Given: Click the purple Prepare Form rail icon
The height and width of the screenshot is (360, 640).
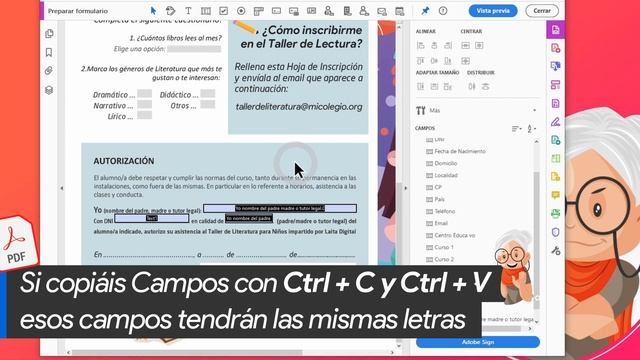Looking at the screenshot, I should [556, 30].
